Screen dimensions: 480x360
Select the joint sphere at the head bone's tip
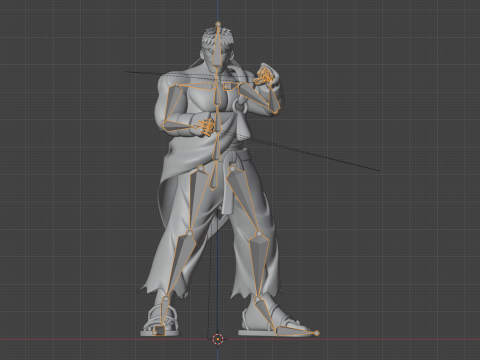pyautogui.click(x=218, y=24)
